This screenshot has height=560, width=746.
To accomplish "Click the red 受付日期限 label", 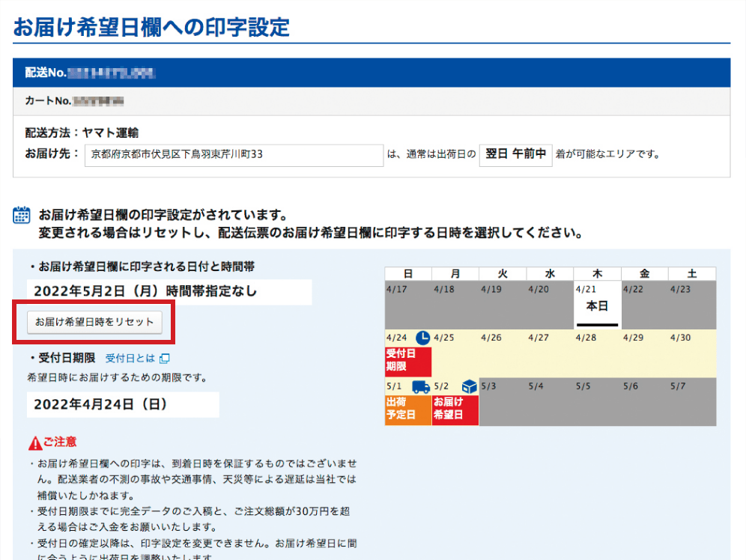I will click(x=408, y=361).
